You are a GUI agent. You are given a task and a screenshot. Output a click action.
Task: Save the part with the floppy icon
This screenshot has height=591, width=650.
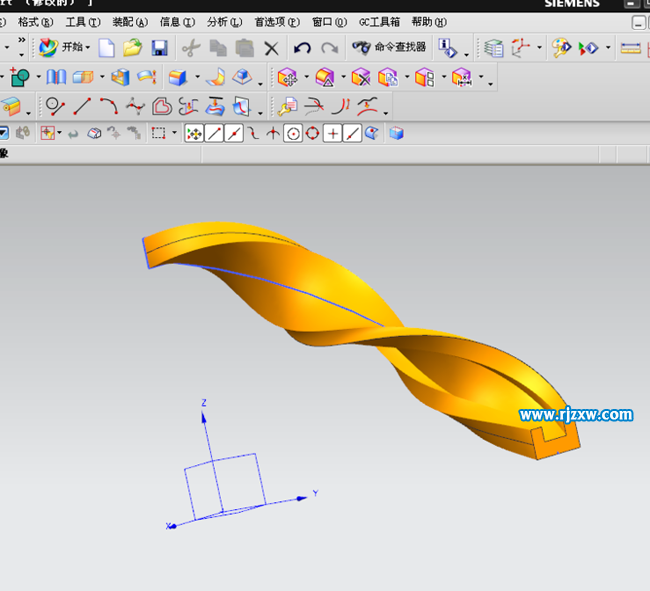pyautogui.click(x=159, y=47)
